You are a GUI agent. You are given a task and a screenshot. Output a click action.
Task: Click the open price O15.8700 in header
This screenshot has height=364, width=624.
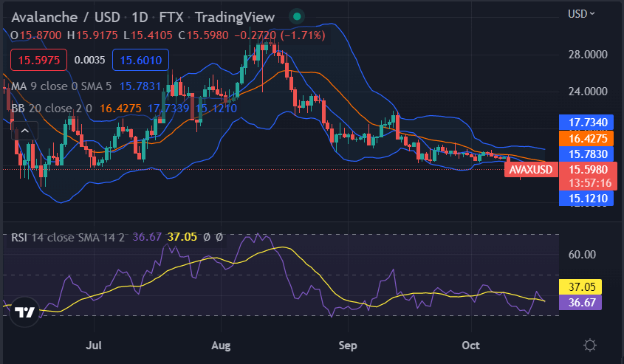coord(36,35)
